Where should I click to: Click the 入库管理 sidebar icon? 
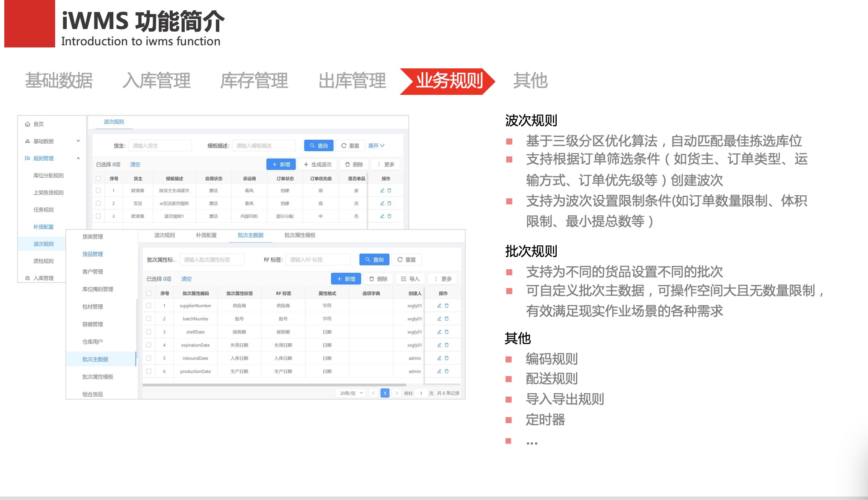[27, 278]
